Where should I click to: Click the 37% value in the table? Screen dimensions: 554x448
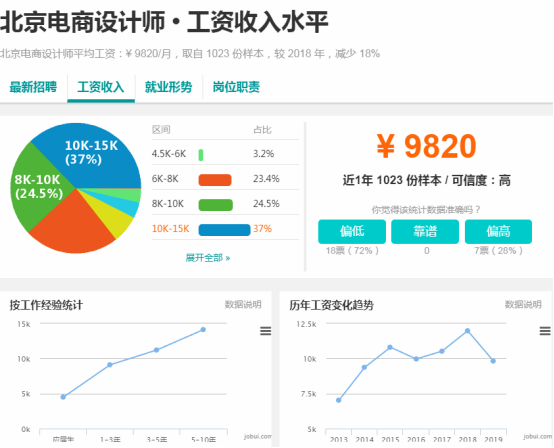[x=263, y=229]
